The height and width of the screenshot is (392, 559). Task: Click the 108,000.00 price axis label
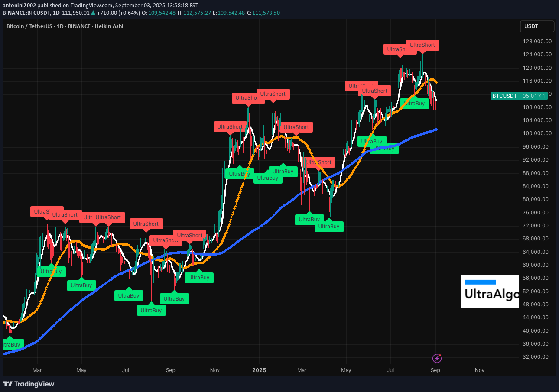536,107
